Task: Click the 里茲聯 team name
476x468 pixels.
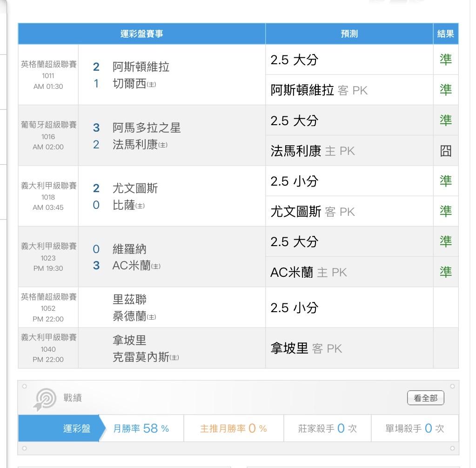Action: (129, 299)
